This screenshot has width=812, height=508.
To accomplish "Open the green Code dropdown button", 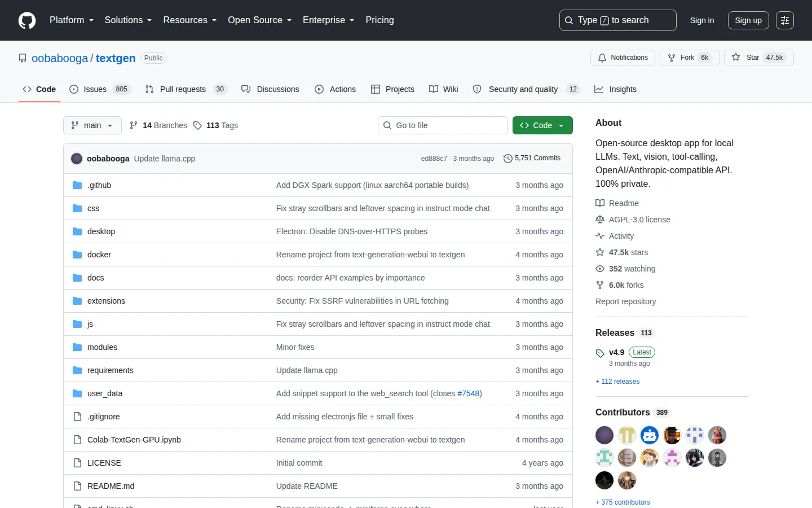I will [x=542, y=125].
